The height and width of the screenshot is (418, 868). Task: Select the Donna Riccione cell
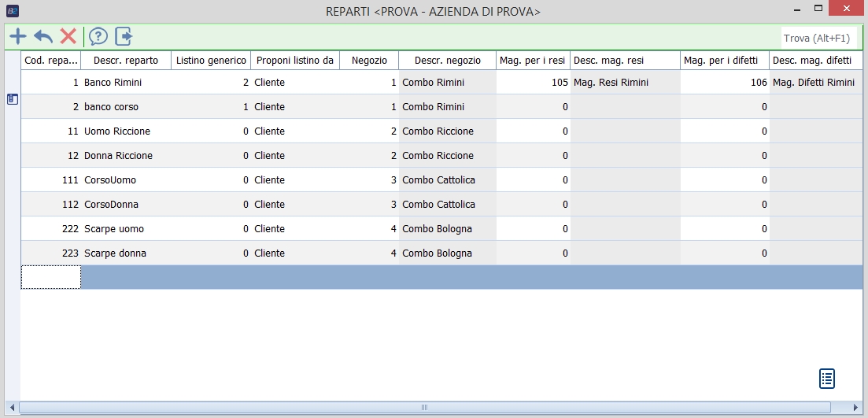pos(126,156)
